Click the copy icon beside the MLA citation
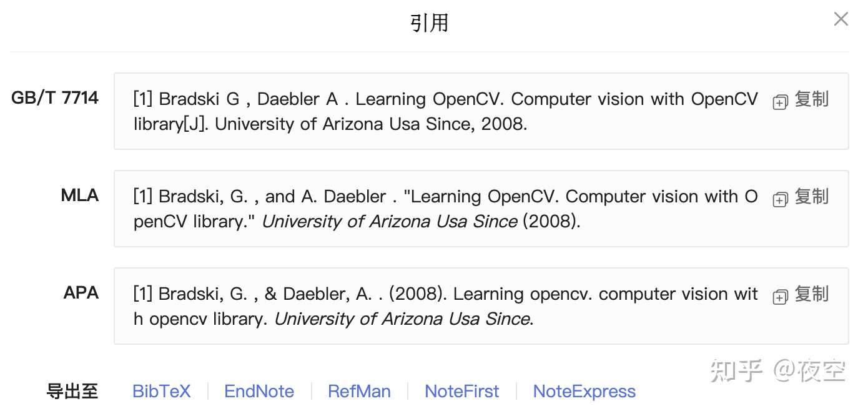This screenshot has width=868, height=406. (780, 200)
